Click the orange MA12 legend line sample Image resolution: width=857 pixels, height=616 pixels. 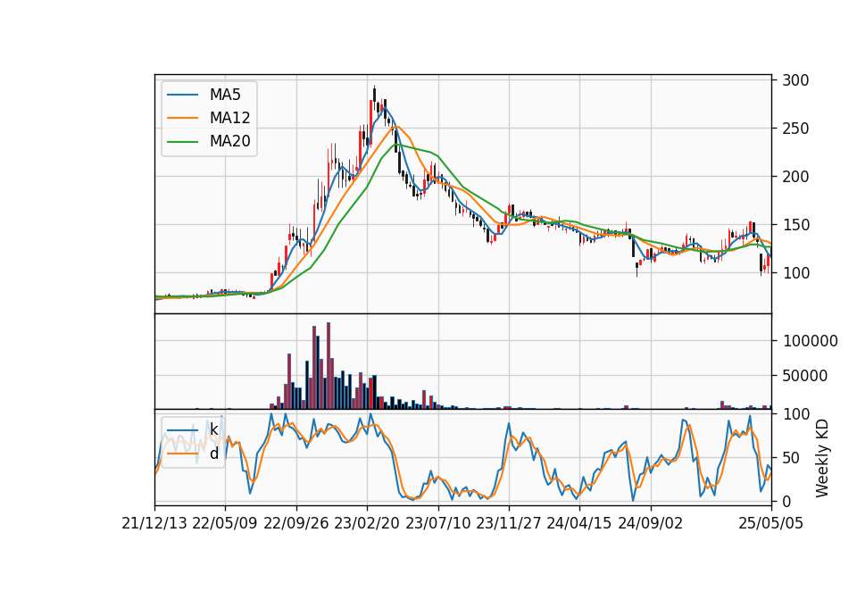tap(182, 118)
